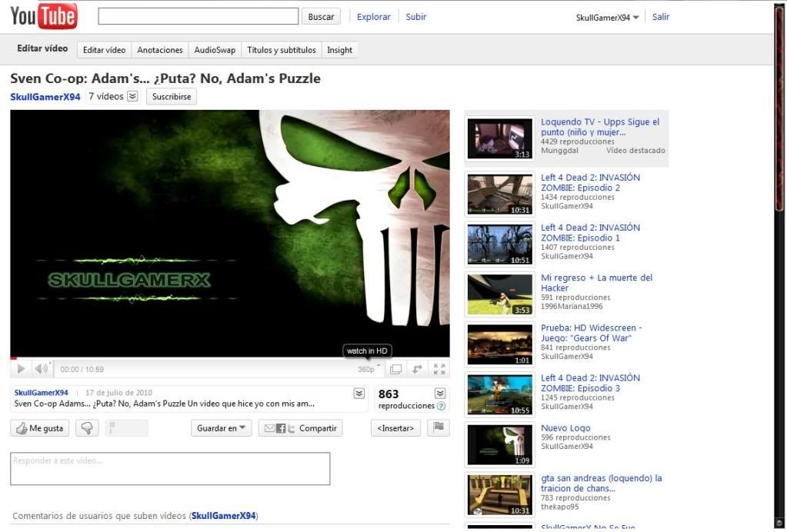This screenshot has width=787, height=532.
Task: Open the INVASIÓN ZOMBIE Episodio 1 thumbnail
Action: (500, 244)
